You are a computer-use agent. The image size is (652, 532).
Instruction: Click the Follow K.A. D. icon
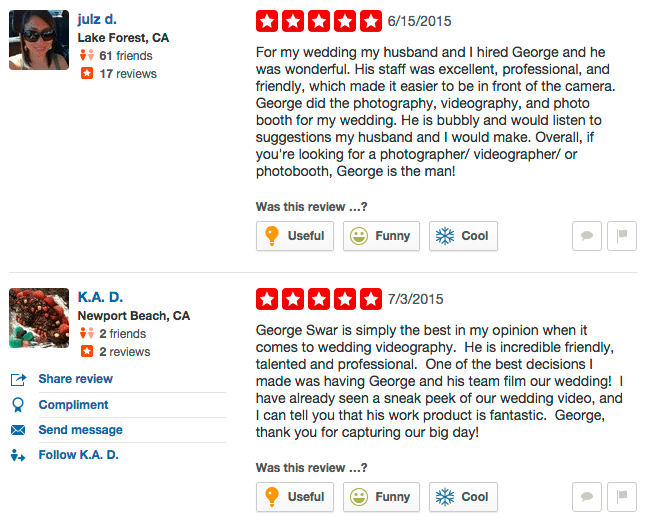[18, 456]
